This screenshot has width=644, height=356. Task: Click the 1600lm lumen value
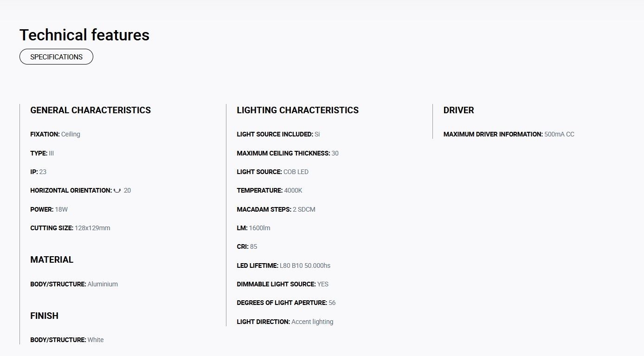point(260,228)
